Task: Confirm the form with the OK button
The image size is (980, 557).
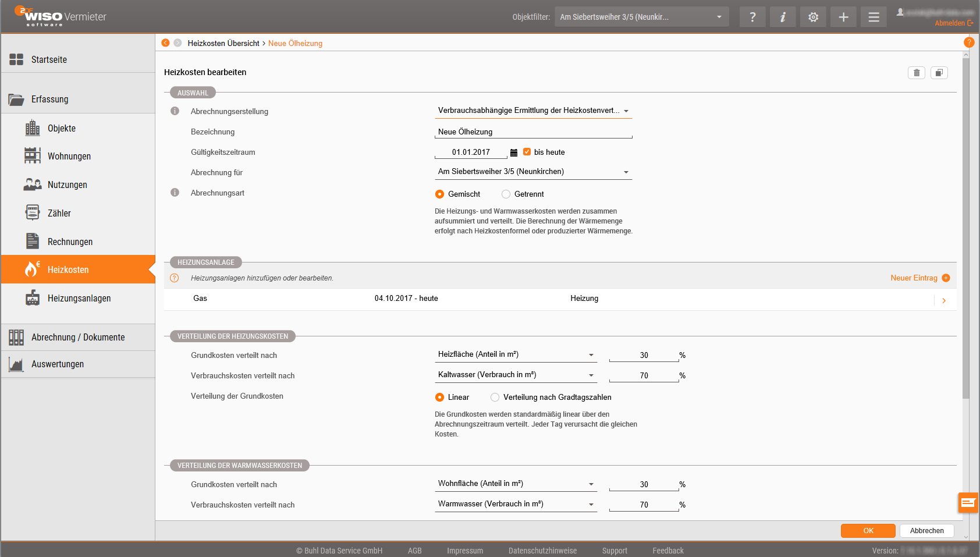Action: click(868, 530)
